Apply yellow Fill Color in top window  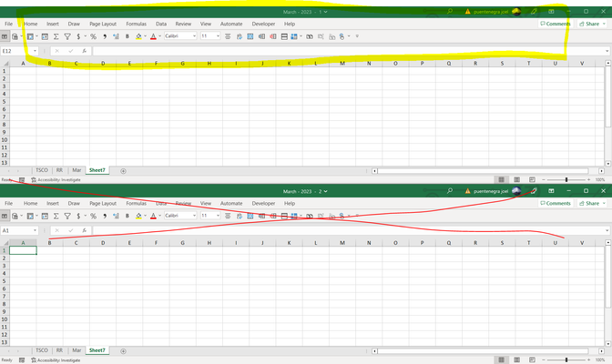[x=138, y=36]
